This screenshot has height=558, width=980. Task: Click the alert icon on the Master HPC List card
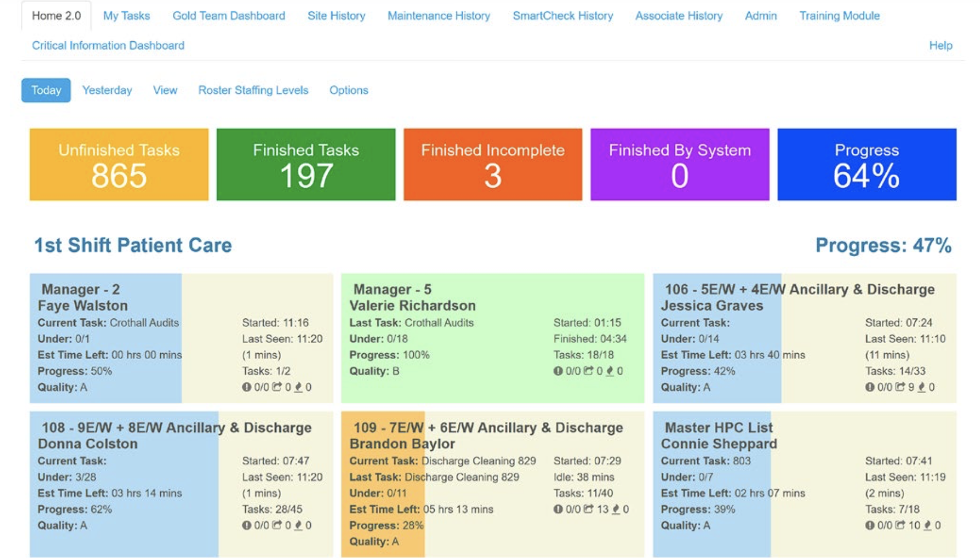pos(870,526)
